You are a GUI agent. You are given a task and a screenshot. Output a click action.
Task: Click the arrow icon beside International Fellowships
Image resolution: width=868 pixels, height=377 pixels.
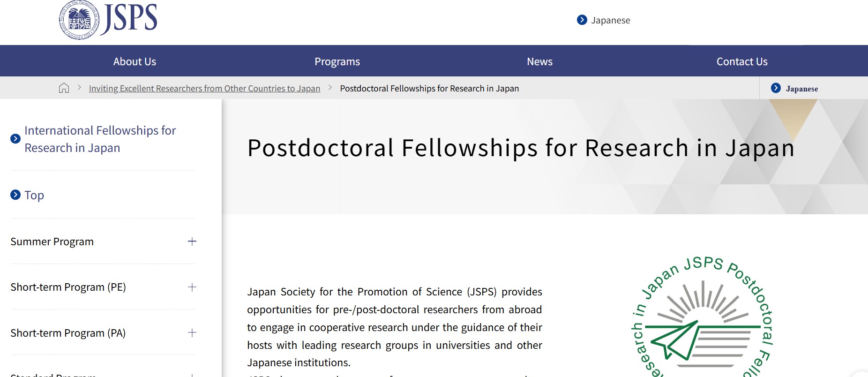15,139
